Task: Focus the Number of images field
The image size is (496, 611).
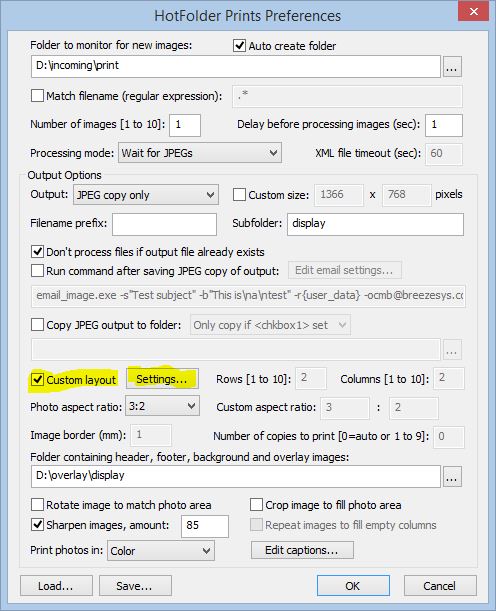Action: [185, 125]
